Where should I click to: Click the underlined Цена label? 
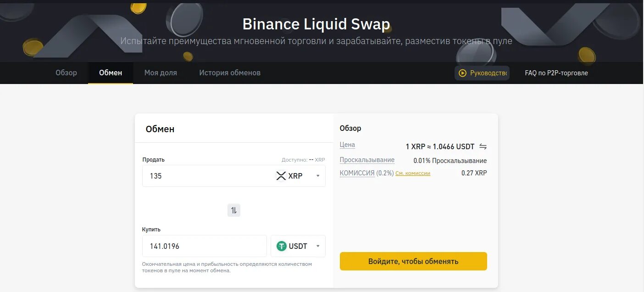pyautogui.click(x=347, y=145)
